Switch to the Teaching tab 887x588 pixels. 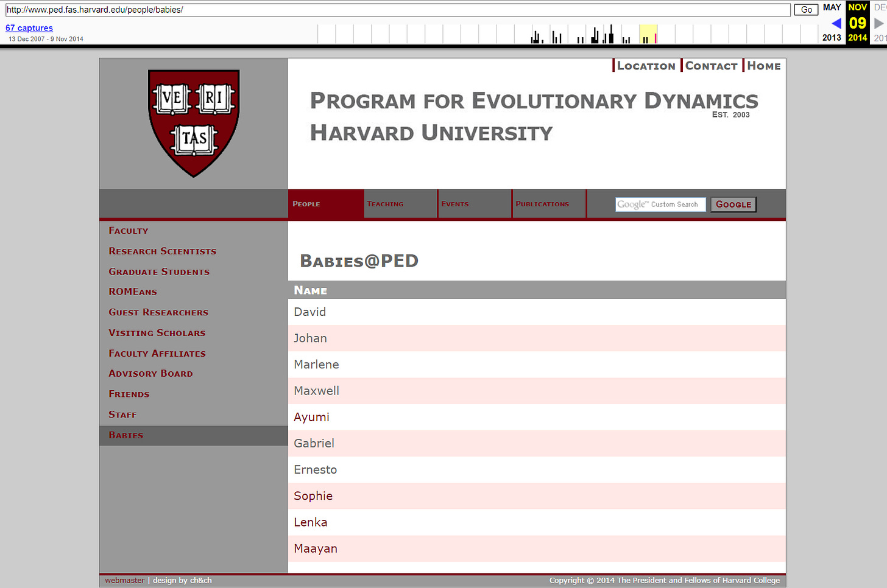tap(400, 204)
